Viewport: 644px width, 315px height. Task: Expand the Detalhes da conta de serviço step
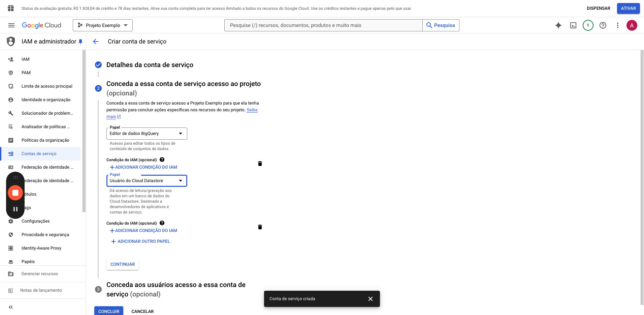click(150, 65)
